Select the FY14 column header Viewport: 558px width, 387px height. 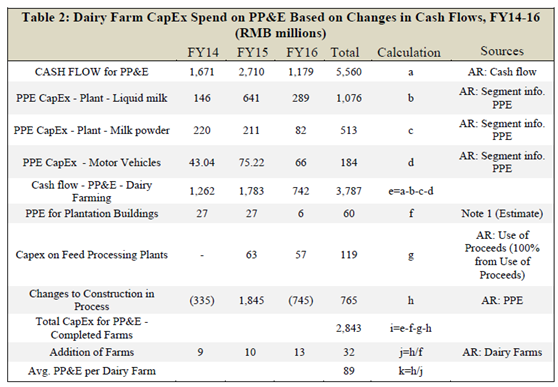point(202,52)
